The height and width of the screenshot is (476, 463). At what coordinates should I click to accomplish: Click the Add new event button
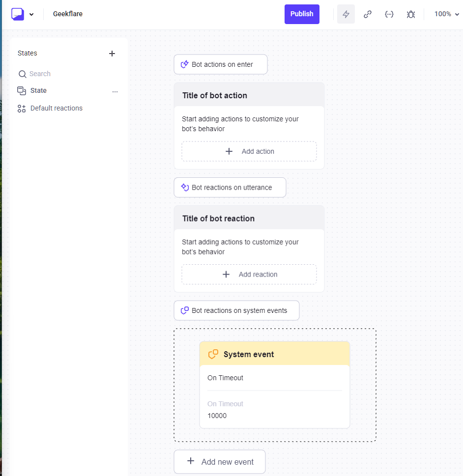(x=220, y=462)
